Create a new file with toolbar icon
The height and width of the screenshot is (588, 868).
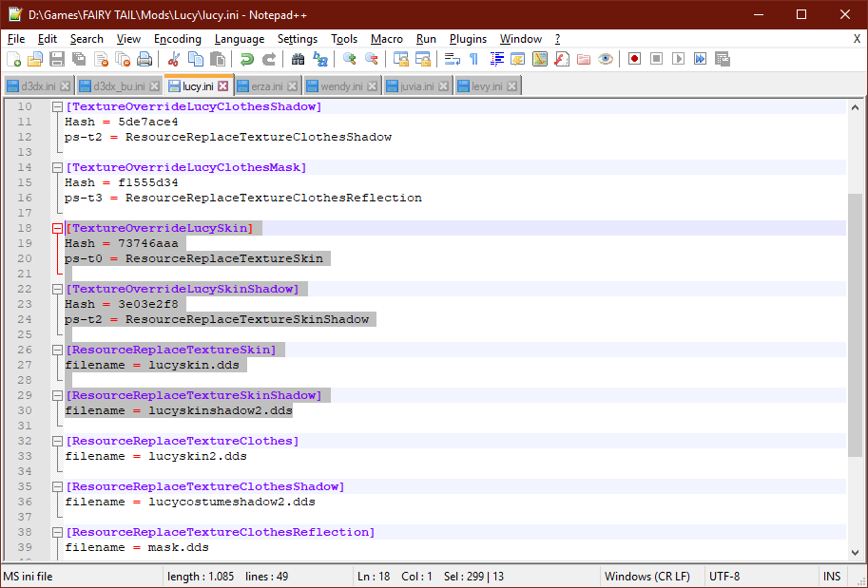tap(13, 59)
